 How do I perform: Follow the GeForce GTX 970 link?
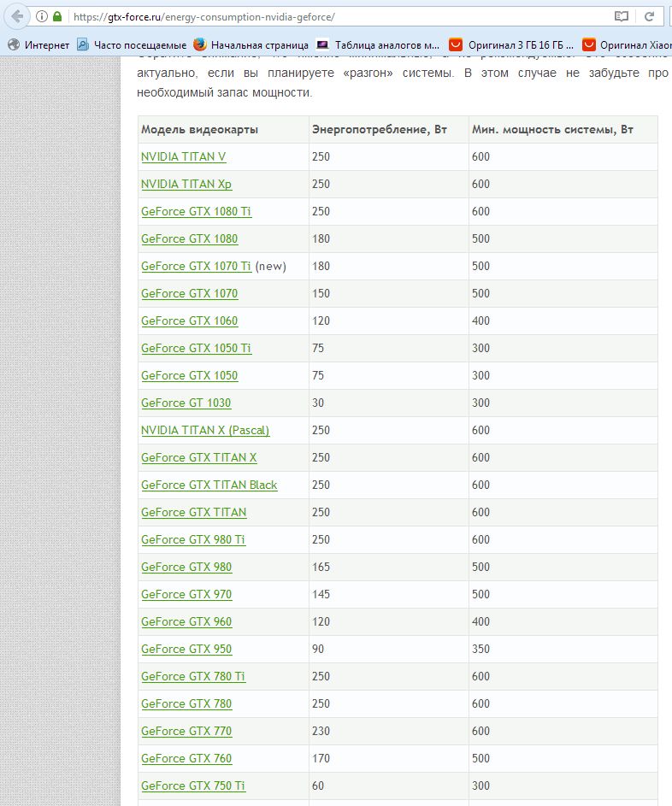[186, 594]
